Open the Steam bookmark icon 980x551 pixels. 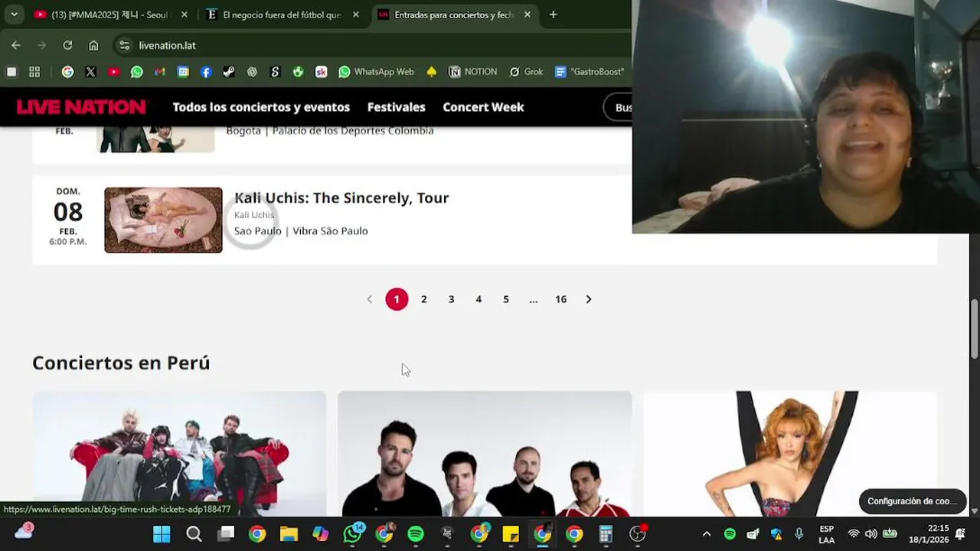pos(229,72)
